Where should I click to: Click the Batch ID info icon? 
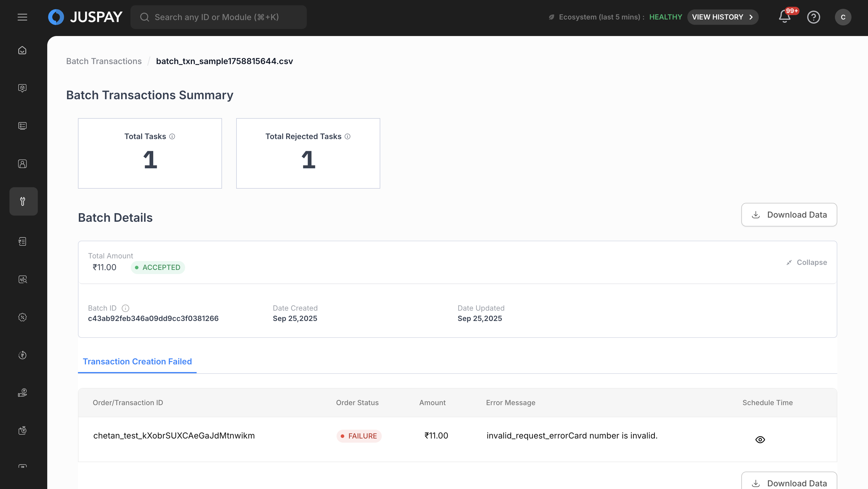[x=125, y=308]
